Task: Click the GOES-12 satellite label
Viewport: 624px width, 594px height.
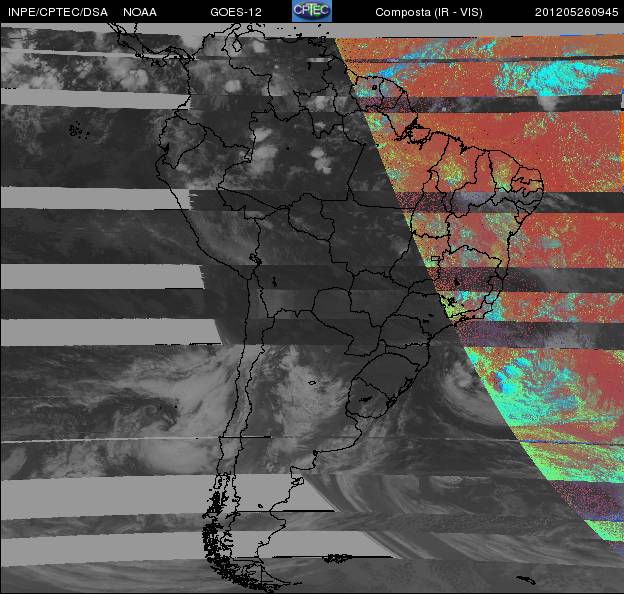Action: coord(236,12)
